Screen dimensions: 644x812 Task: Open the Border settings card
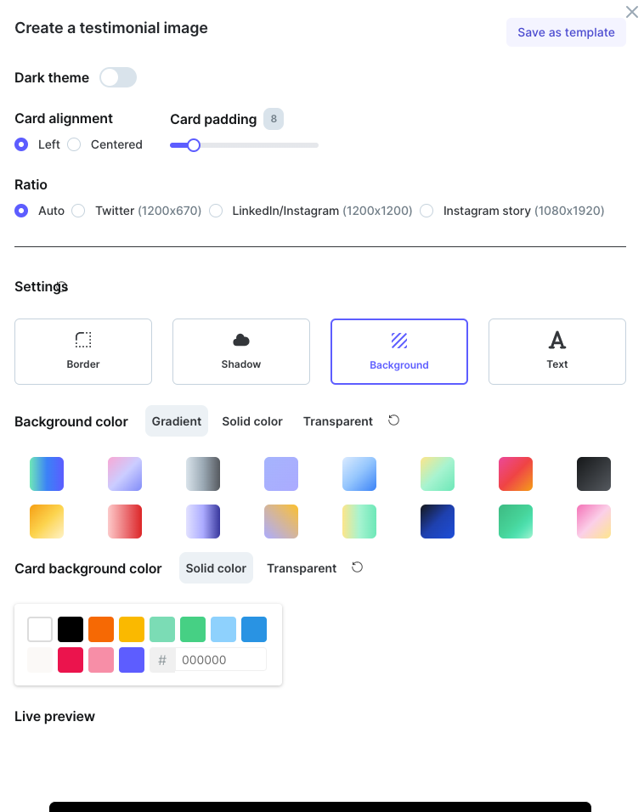(x=83, y=352)
